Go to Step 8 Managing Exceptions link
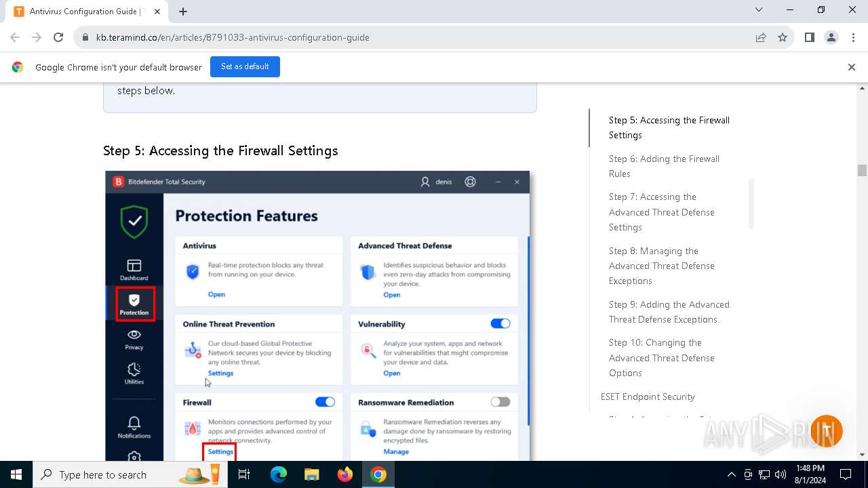This screenshot has width=868, height=488. tap(662, 266)
